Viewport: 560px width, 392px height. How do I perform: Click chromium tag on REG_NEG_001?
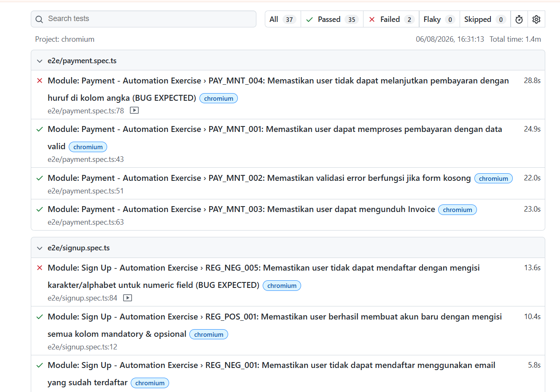pyautogui.click(x=150, y=383)
